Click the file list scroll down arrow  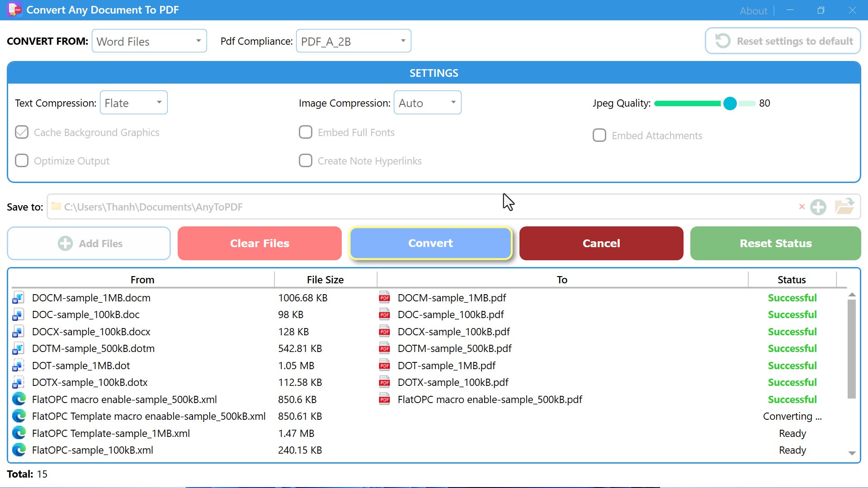(852, 453)
